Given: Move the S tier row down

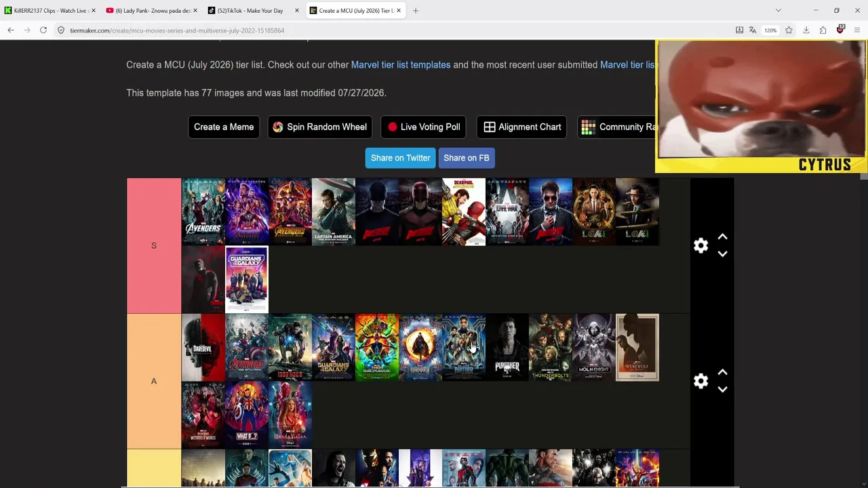Looking at the screenshot, I should pyautogui.click(x=722, y=254).
